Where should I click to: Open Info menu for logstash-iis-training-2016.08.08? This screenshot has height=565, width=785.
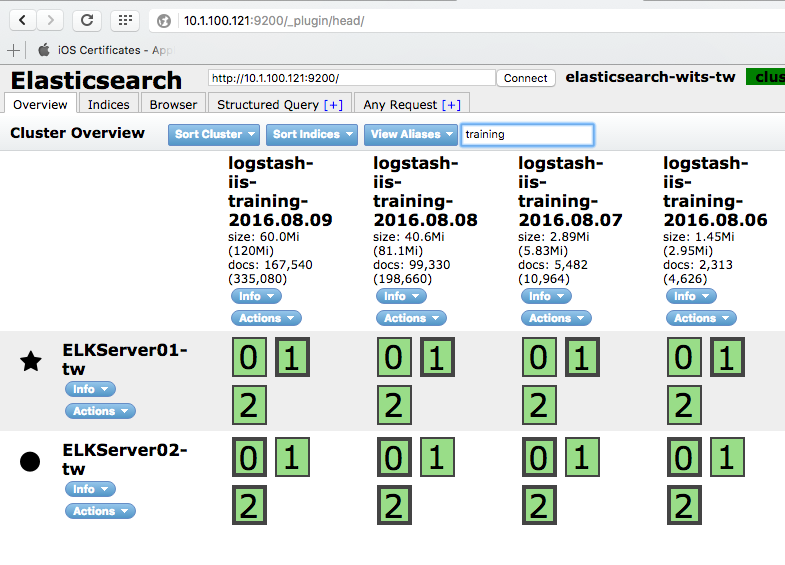click(402, 296)
